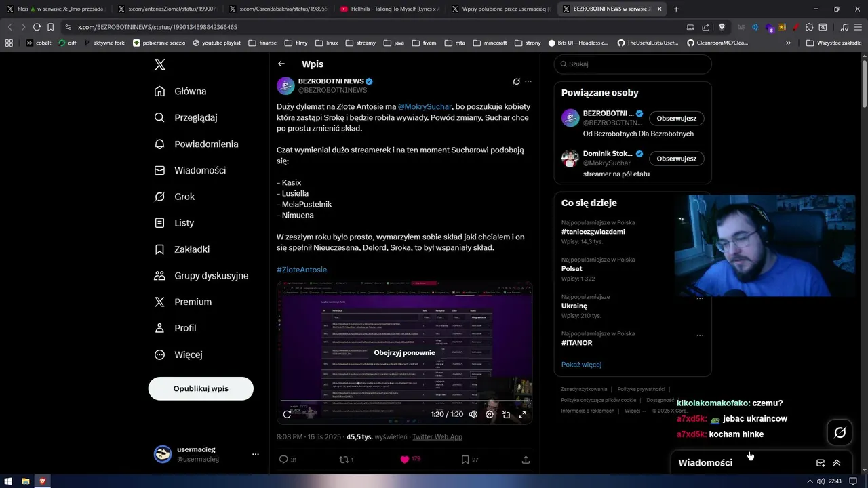
Task: Open Zasady użytkowania footer link
Action: pyautogui.click(x=584, y=389)
